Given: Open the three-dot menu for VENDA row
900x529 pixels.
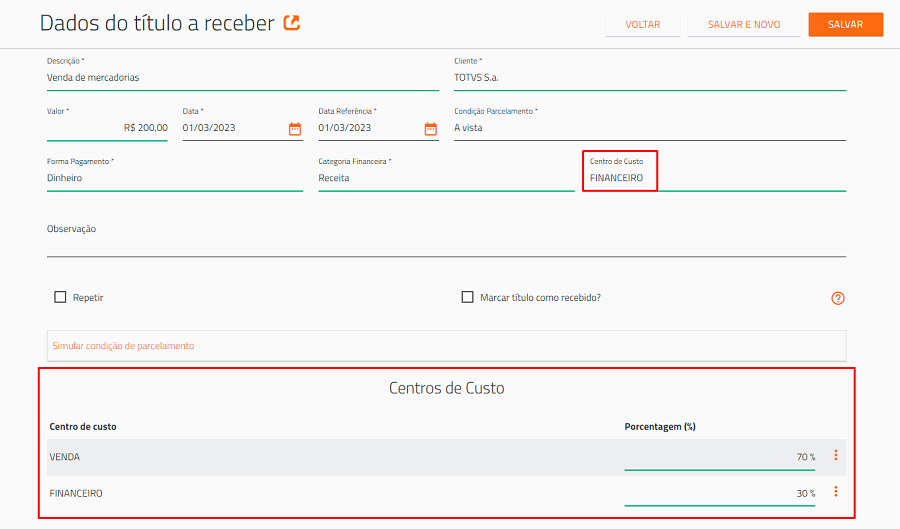Looking at the screenshot, I should (x=836, y=456).
